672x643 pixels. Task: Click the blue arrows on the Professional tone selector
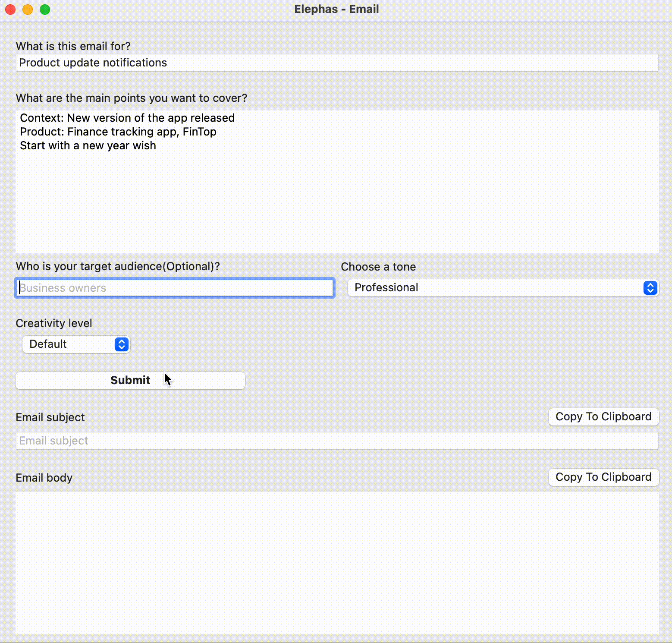[650, 288]
